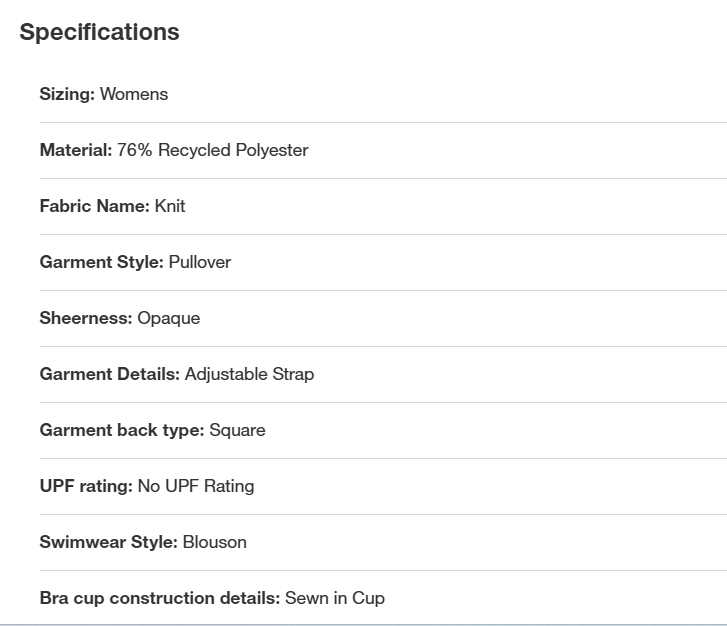
Task: Click the Fabric Name label
Action: 94,206
